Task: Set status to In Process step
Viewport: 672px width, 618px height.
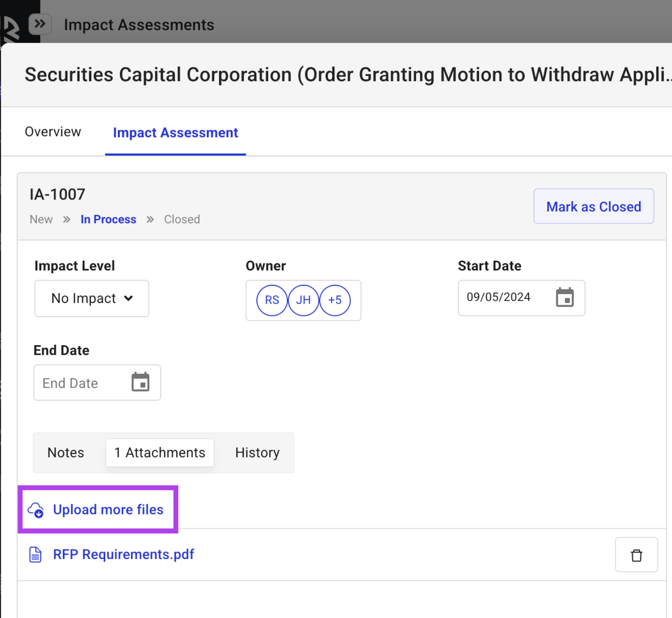Action: pyautogui.click(x=108, y=219)
